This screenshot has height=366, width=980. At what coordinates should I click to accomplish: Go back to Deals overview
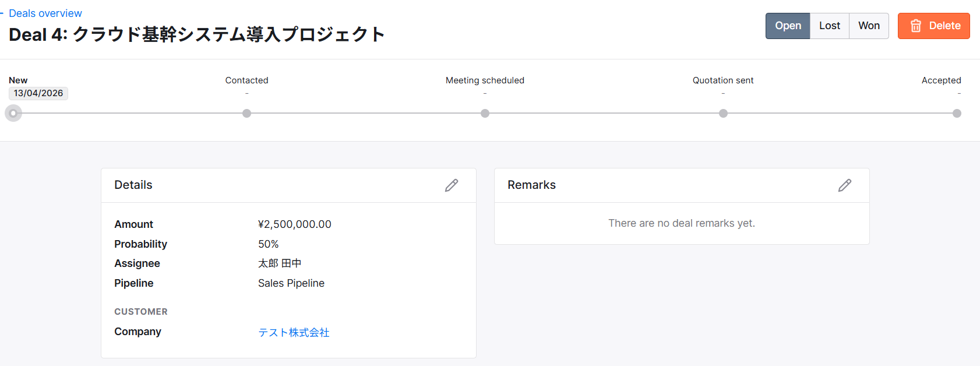45,13
